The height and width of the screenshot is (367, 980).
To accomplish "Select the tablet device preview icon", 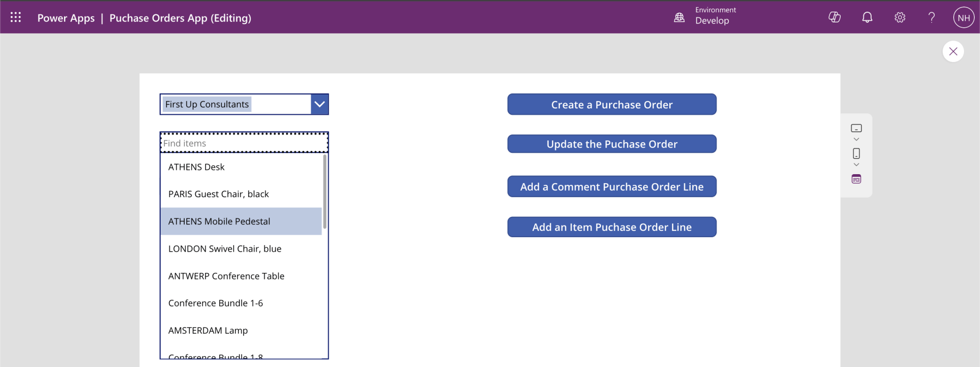I will pyautogui.click(x=856, y=128).
